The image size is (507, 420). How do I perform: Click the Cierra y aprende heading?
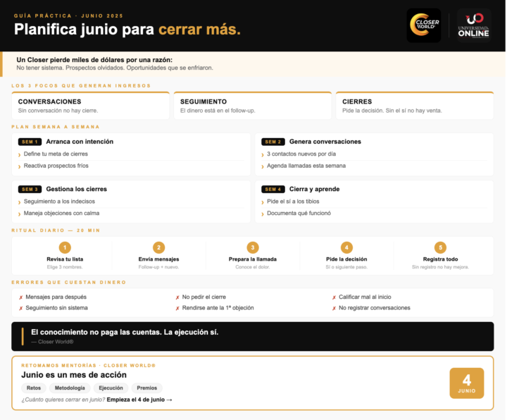(314, 190)
